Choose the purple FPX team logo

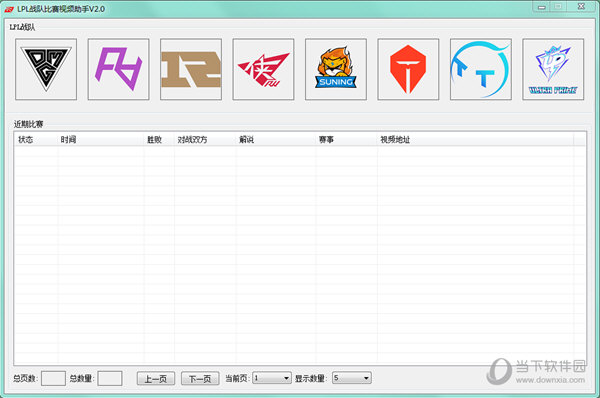pyautogui.click(x=119, y=69)
